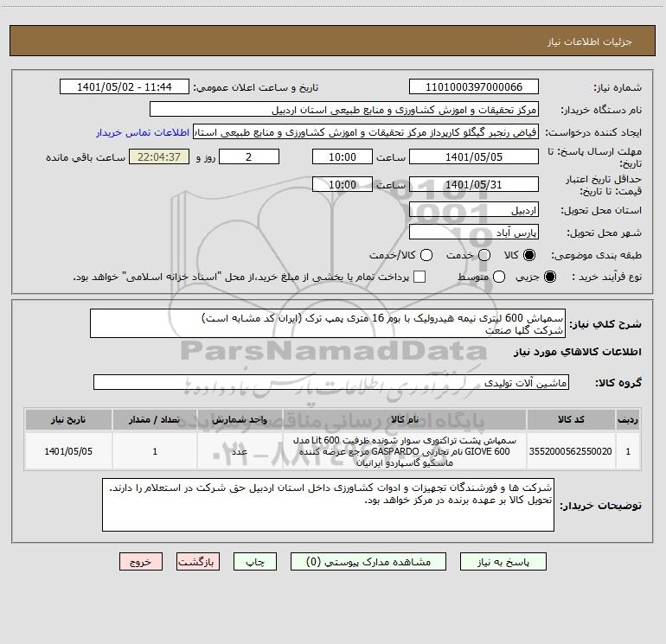Click the تاریخ نیاز column header

pyautogui.click(x=68, y=419)
